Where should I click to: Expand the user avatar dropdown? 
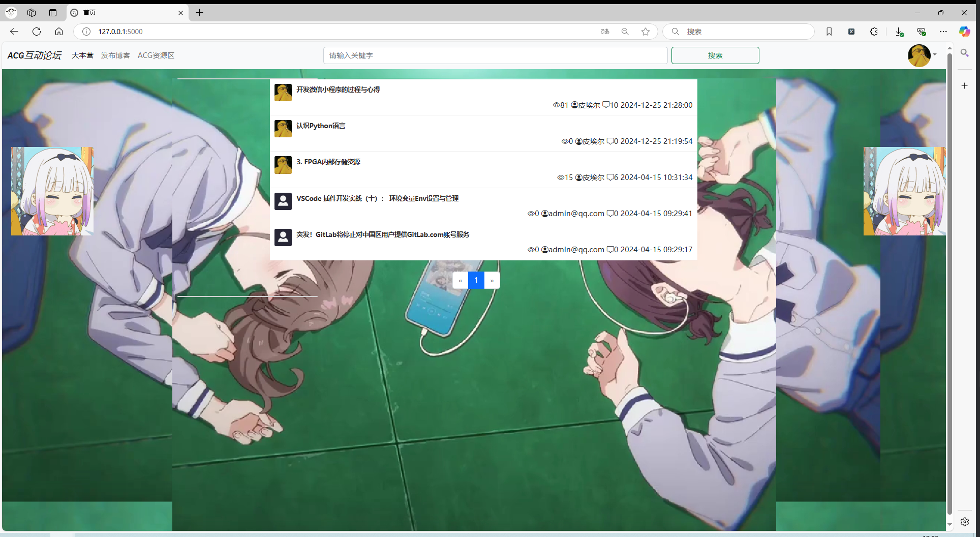(922, 55)
